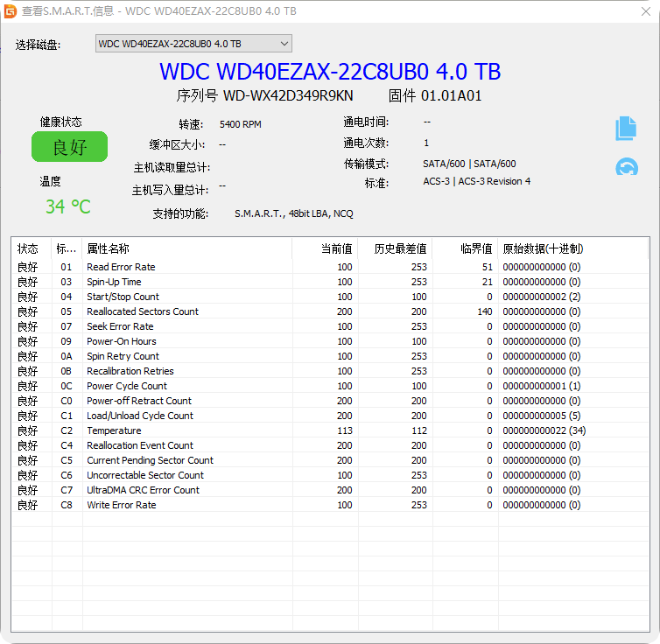660x644 pixels.
Task: Click the DiskGenius logo in title bar
Action: [x=10, y=11]
